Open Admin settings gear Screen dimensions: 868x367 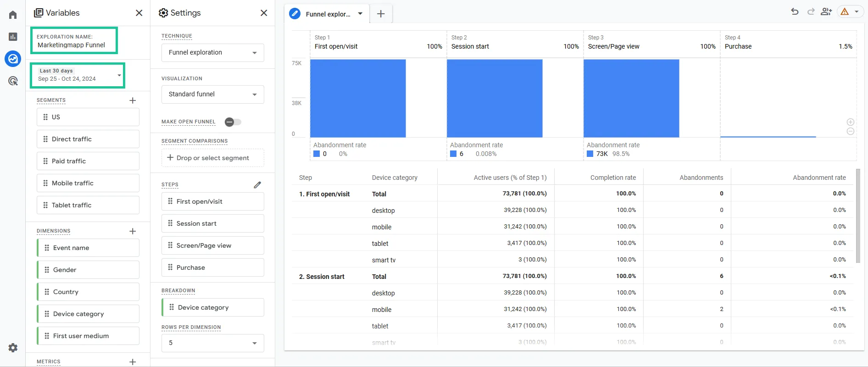click(13, 348)
